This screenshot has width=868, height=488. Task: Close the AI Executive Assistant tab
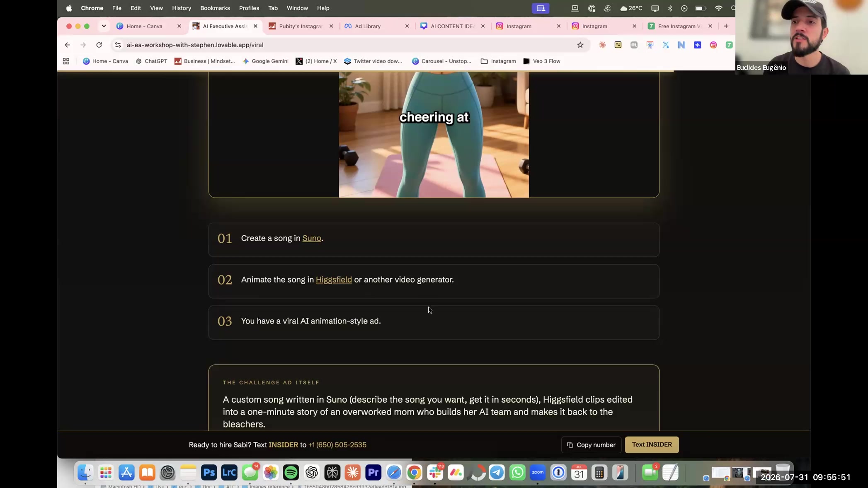coord(255,26)
